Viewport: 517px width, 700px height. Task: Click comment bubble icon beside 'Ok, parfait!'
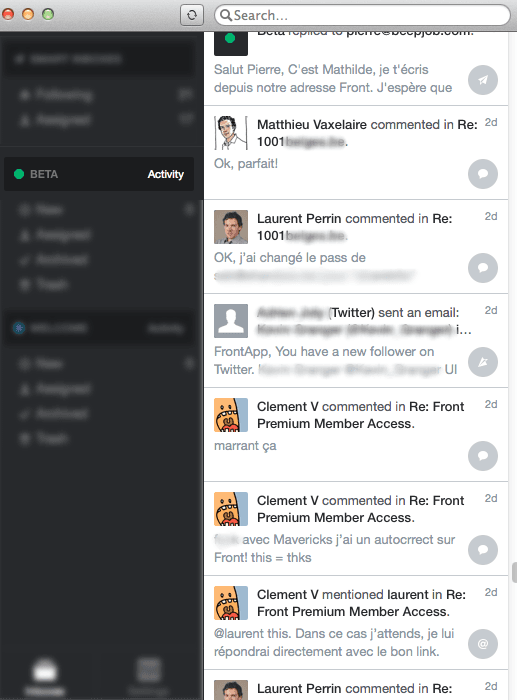click(x=483, y=174)
